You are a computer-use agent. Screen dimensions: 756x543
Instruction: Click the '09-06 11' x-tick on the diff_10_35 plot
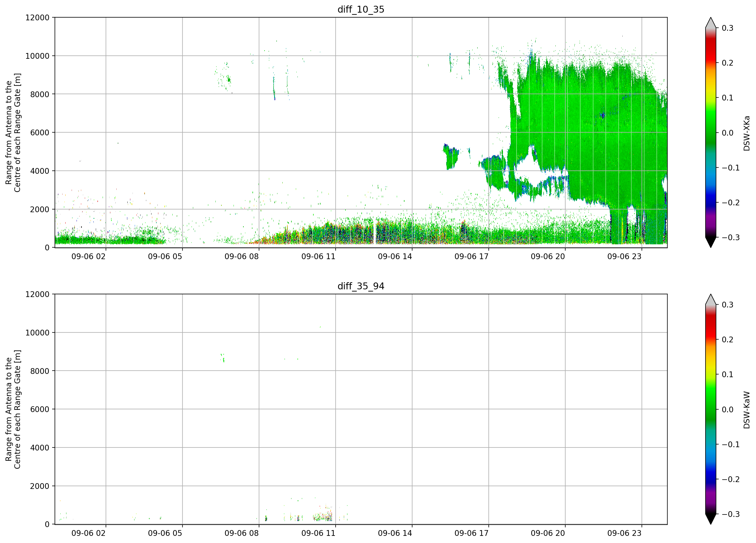point(318,256)
